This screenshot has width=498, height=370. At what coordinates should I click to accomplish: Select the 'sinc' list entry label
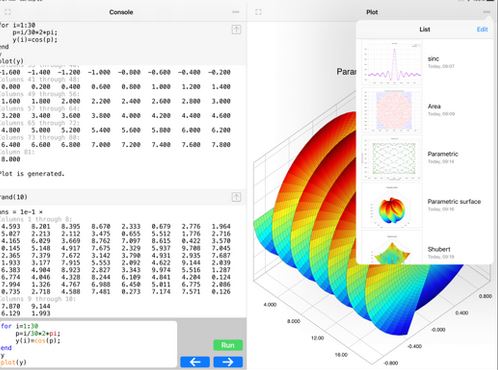(433, 59)
